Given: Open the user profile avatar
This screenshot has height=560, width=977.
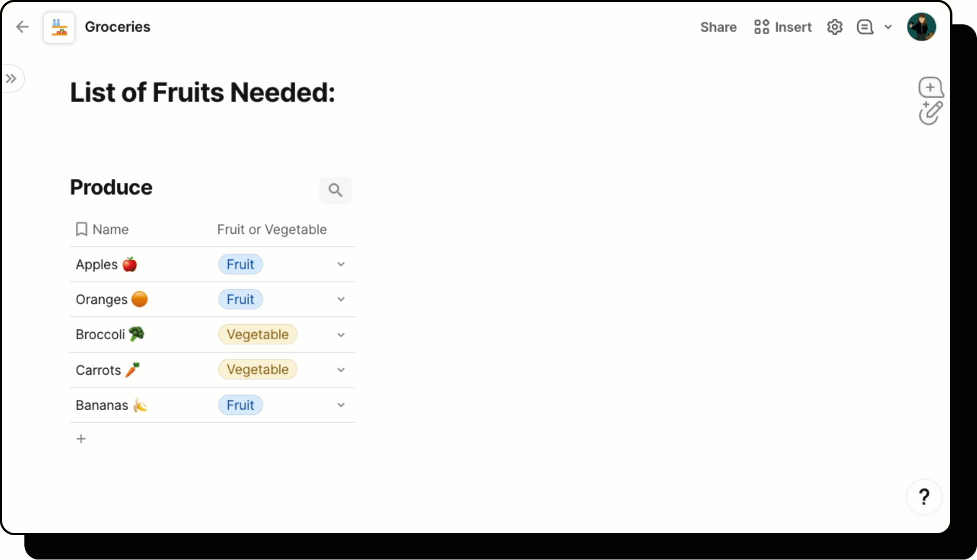Looking at the screenshot, I should coord(921,27).
